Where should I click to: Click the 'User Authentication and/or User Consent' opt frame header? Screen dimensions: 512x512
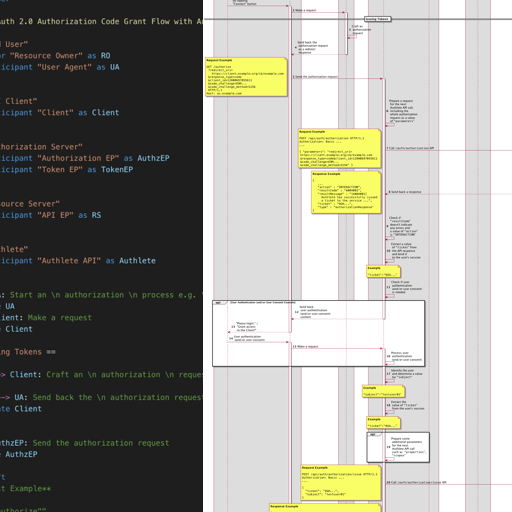tap(262, 302)
